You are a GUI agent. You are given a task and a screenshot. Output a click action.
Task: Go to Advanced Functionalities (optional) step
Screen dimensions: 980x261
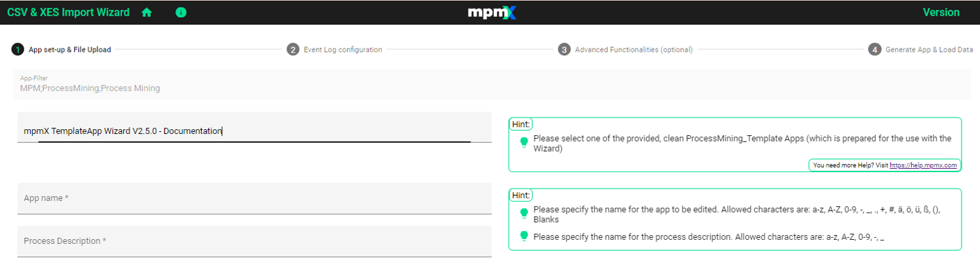point(634,49)
